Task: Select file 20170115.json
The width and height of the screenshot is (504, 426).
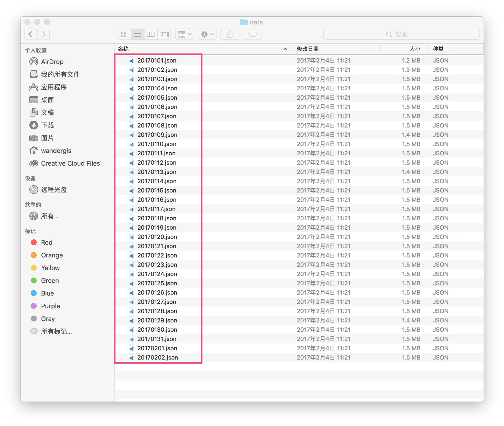Action: tap(156, 191)
